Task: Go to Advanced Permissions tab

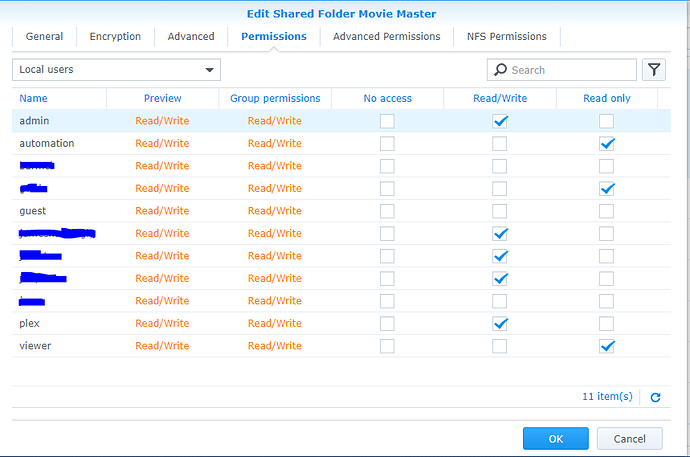Action: pos(386,37)
